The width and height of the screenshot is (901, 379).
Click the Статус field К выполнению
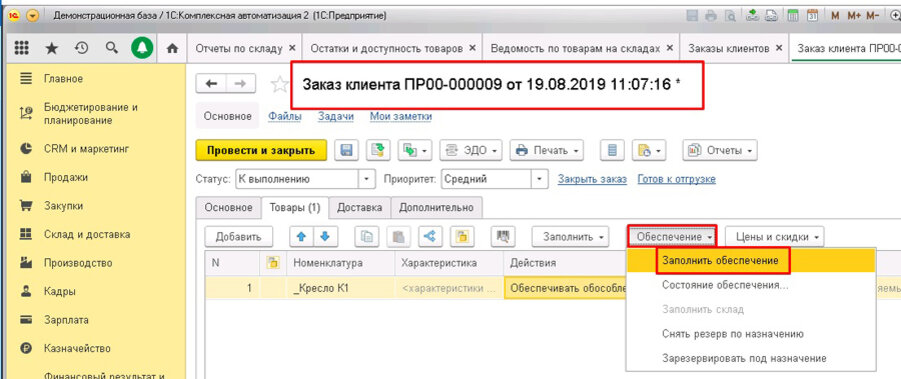click(x=297, y=179)
